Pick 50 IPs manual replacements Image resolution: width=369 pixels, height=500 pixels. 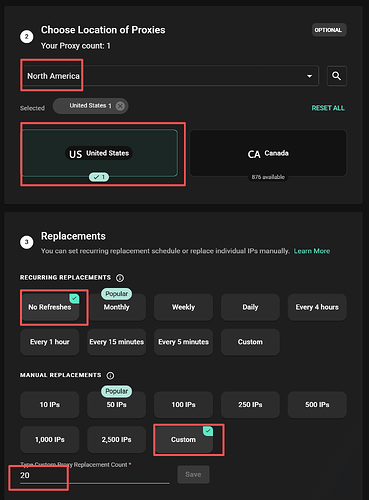116,405
